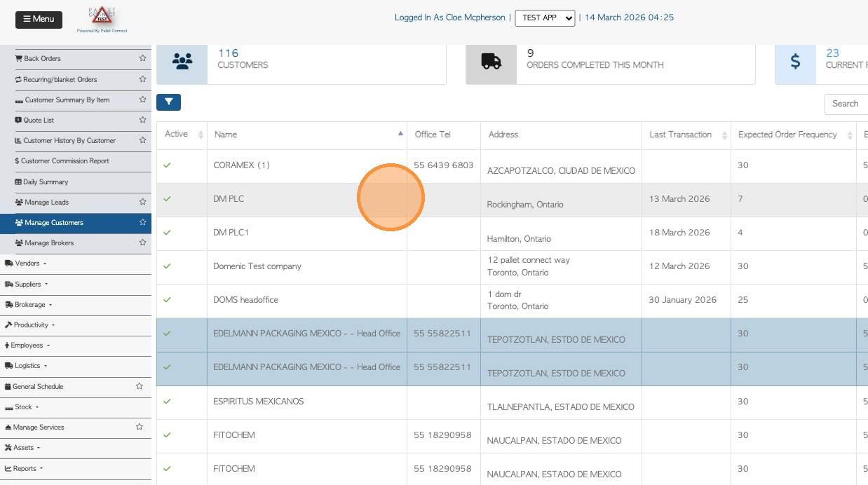Screen dimensions: 868x485
Task: Click the customers people icon tile
Action: (182, 62)
